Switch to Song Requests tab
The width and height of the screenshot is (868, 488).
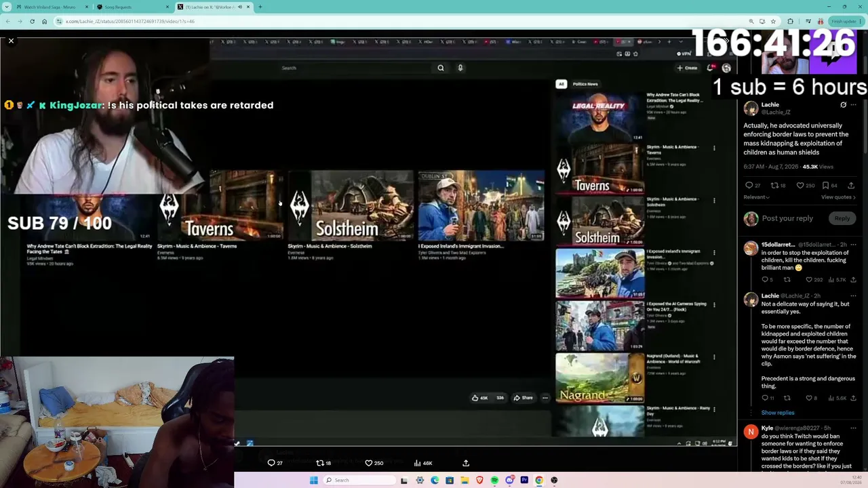point(132,7)
